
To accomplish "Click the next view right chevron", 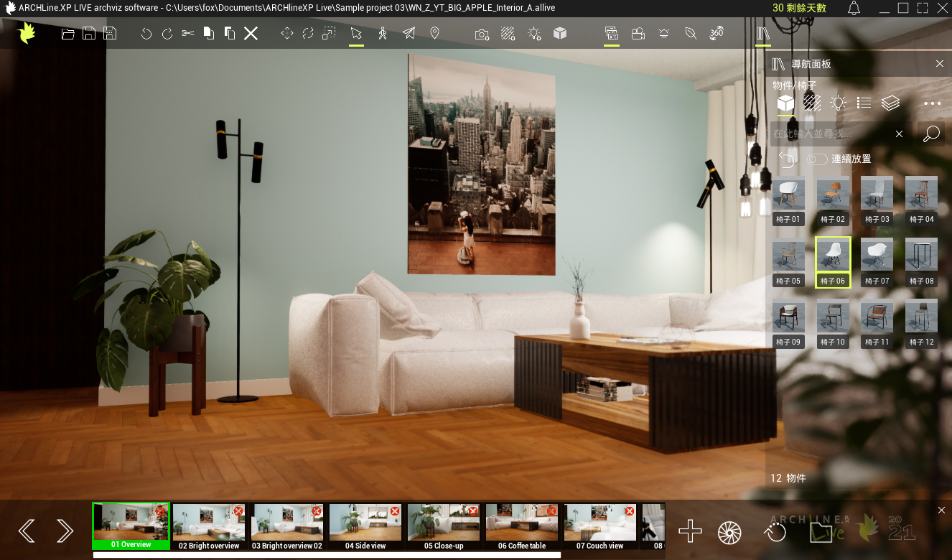I will click(x=65, y=531).
